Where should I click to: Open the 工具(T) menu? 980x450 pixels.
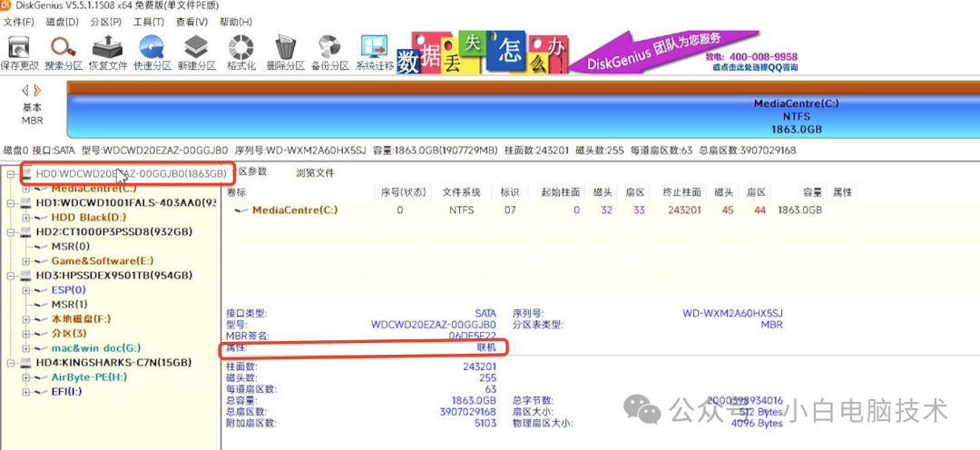click(149, 22)
